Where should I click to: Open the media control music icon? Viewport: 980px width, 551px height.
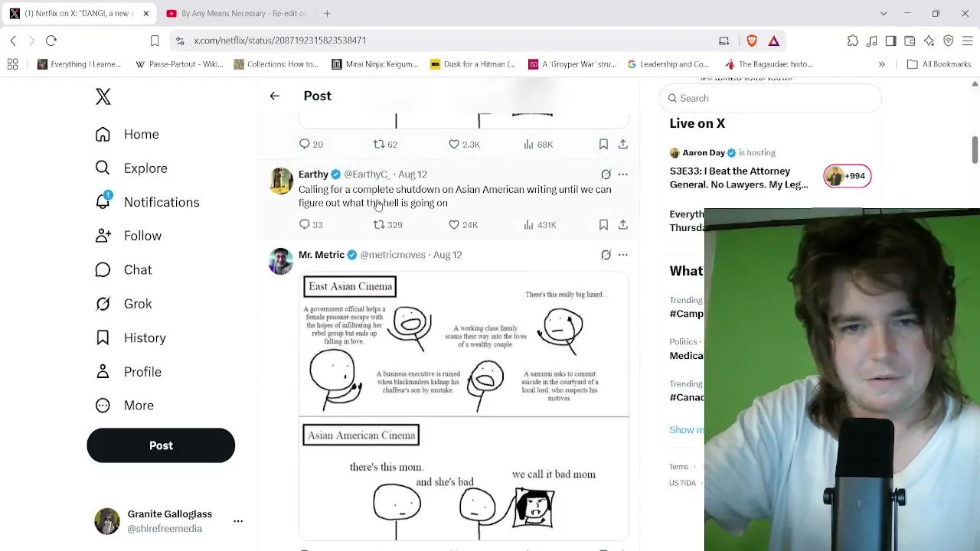click(x=872, y=41)
